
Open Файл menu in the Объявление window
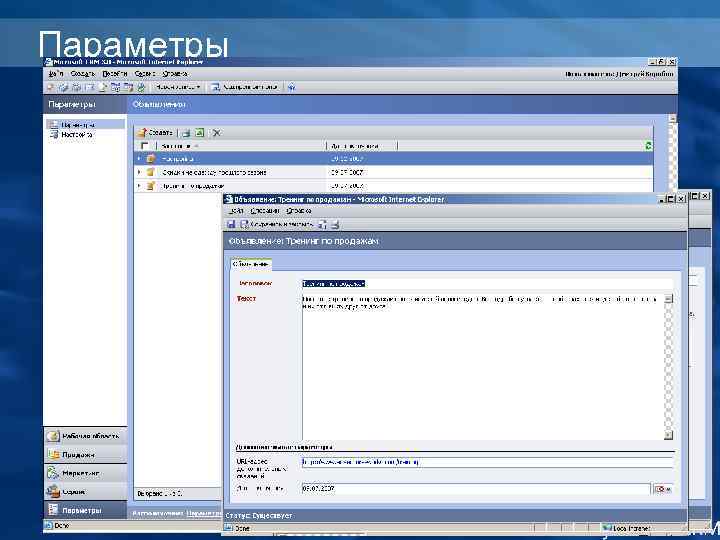[236, 211]
